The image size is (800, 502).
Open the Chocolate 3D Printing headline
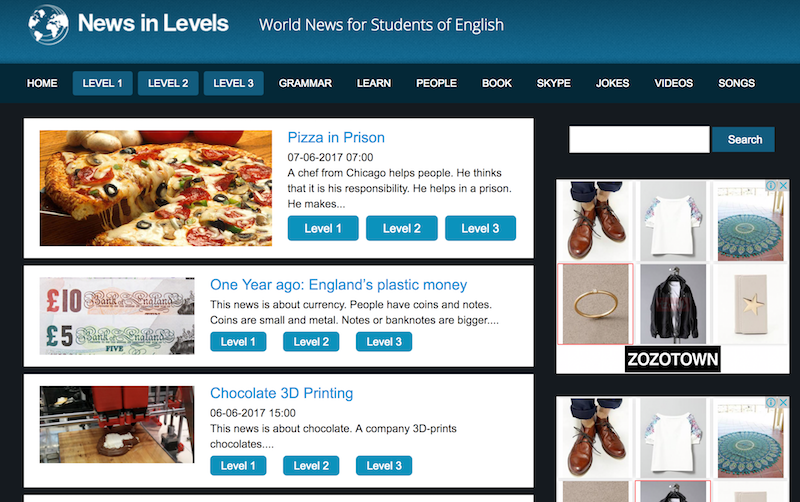point(281,393)
